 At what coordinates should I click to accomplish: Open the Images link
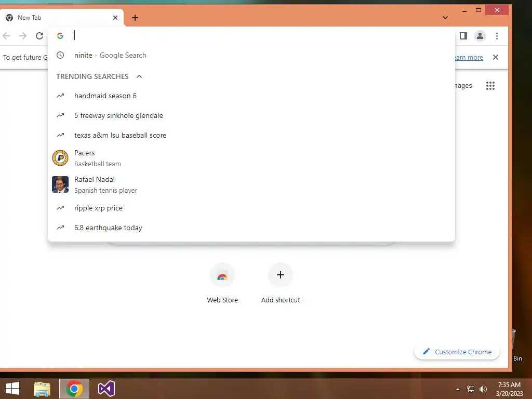(463, 86)
